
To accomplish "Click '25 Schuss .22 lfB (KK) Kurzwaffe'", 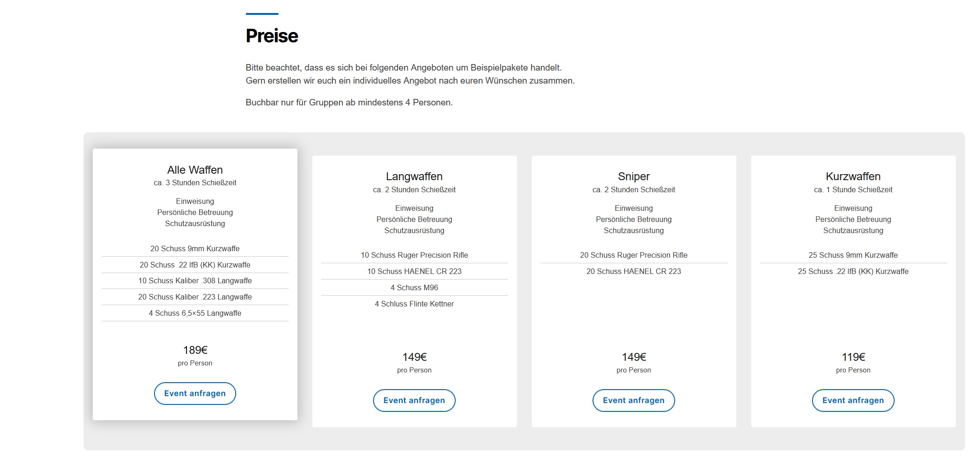I will point(853,271).
